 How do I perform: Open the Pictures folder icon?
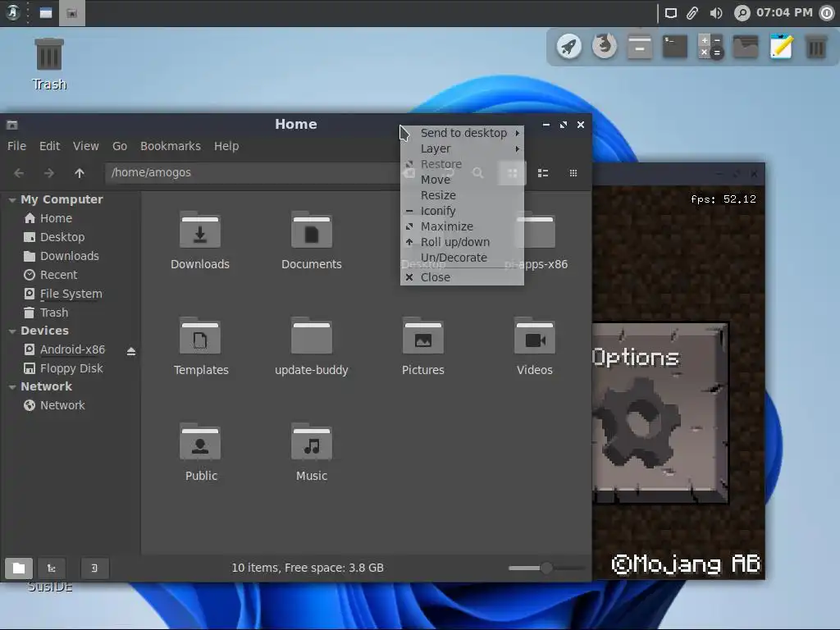422,336
